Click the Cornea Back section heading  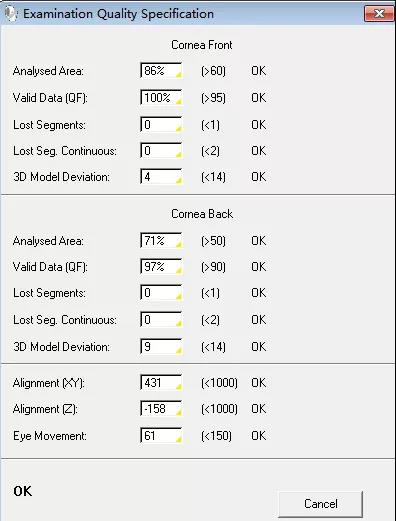(x=202, y=214)
